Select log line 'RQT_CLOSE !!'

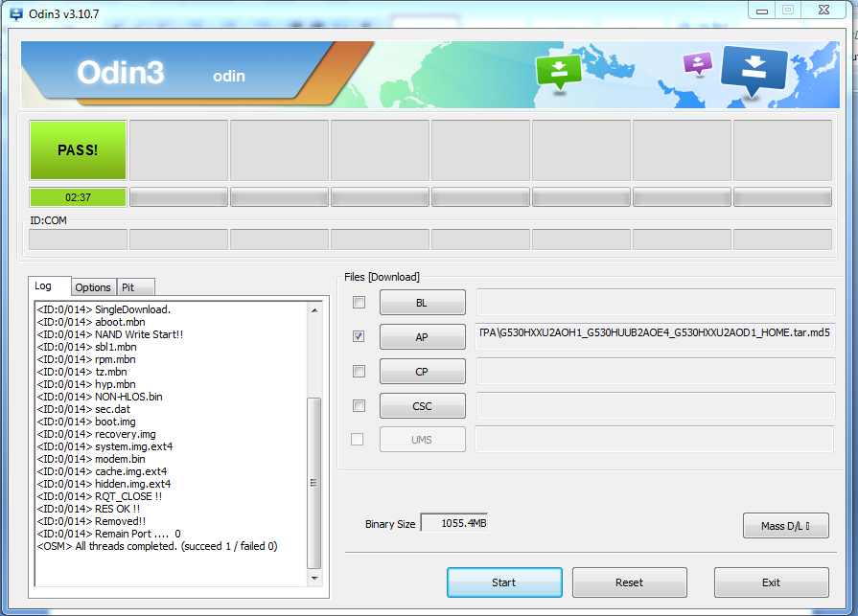[x=100, y=496]
